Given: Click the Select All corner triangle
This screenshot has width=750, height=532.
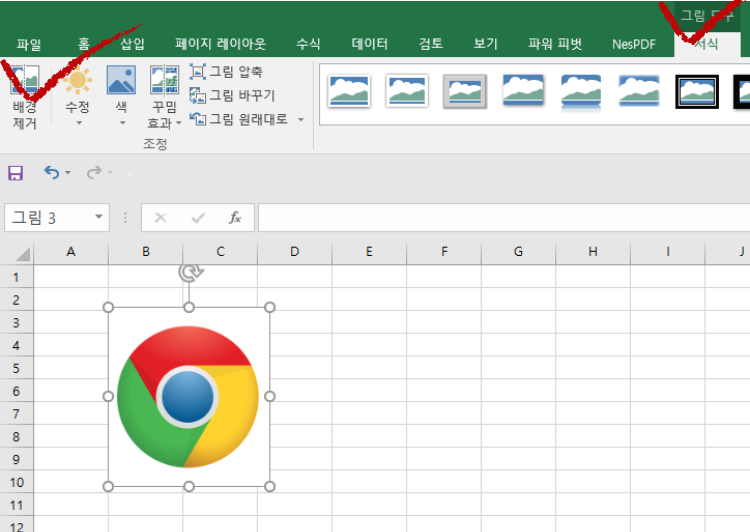Looking at the screenshot, I should coord(22,254).
